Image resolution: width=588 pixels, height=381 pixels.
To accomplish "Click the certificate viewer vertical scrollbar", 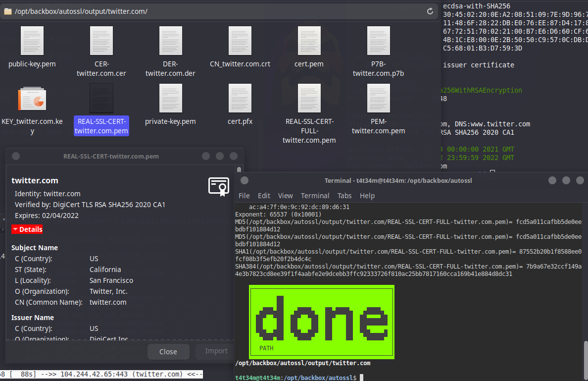I will (x=239, y=169).
